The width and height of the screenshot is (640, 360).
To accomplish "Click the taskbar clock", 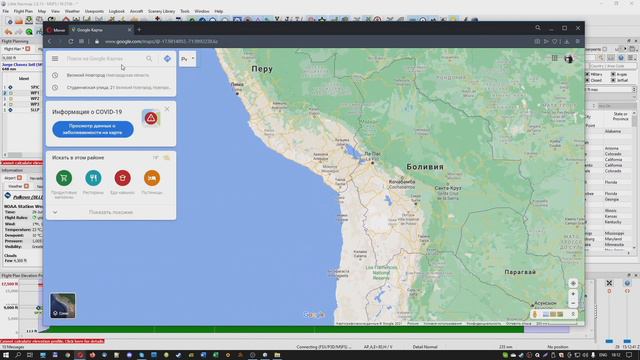I will (x=616, y=355).
